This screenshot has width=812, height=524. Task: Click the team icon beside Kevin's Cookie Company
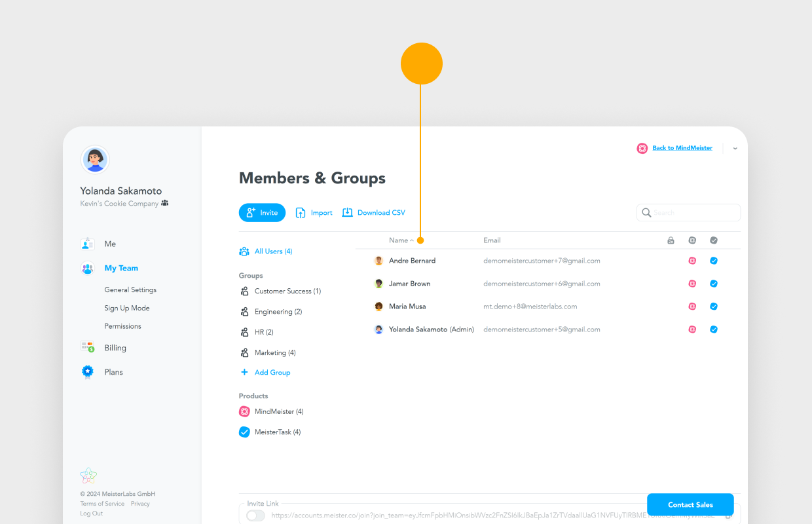coord(165,203)
